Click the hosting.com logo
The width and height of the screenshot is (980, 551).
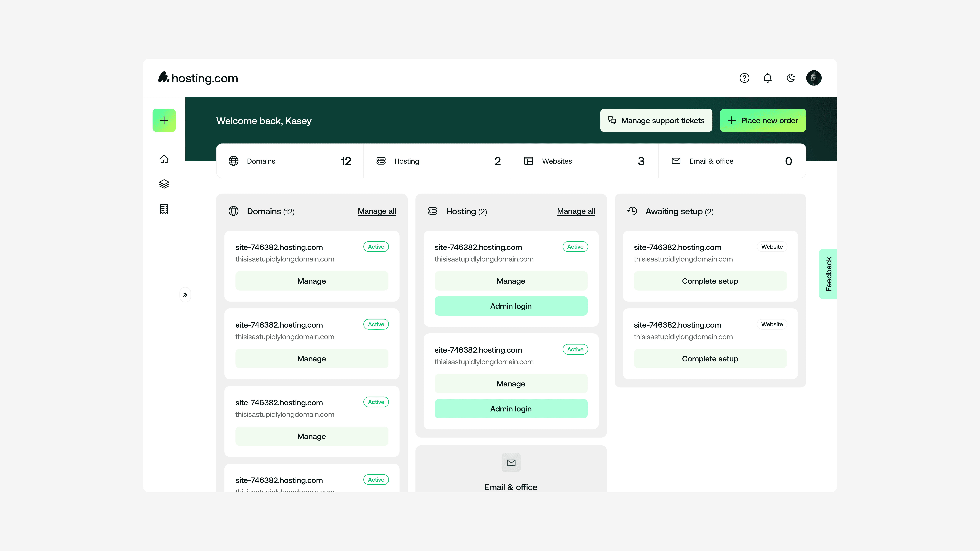[198, 78]
